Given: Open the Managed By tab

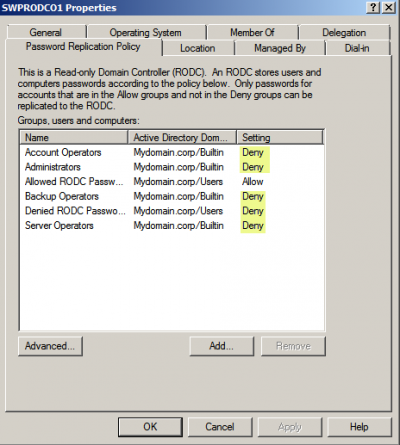Looking at the screenshot, I should (280, 48).
